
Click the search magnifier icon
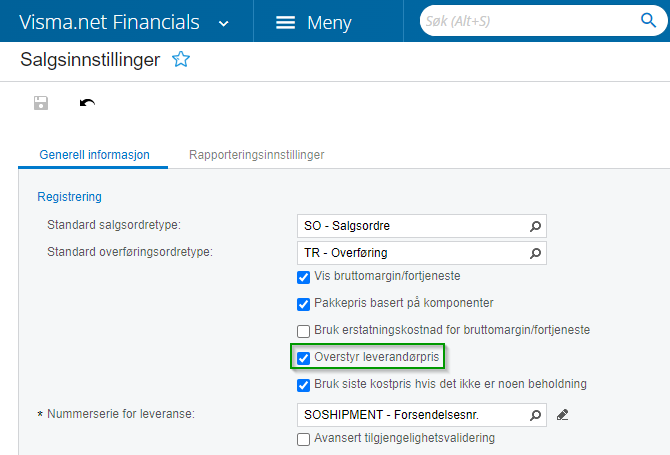pyautogui.click(x=647, y=21)
